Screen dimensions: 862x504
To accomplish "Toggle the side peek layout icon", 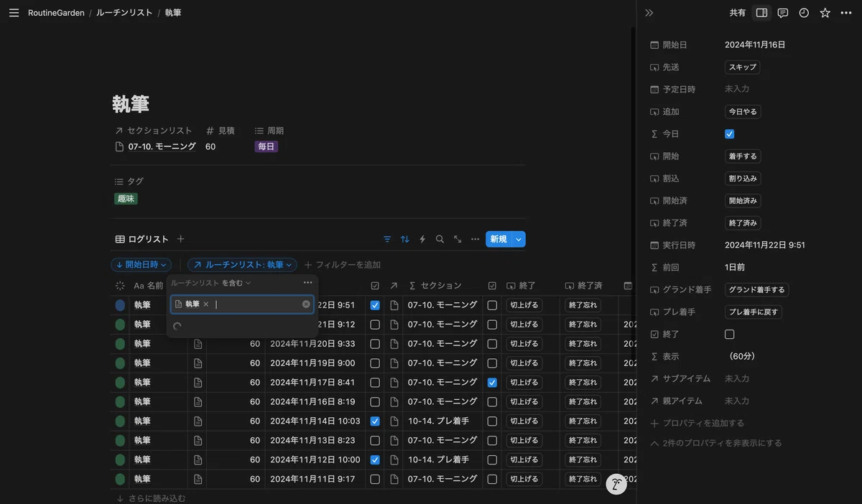I will click(x=762, y=13).
